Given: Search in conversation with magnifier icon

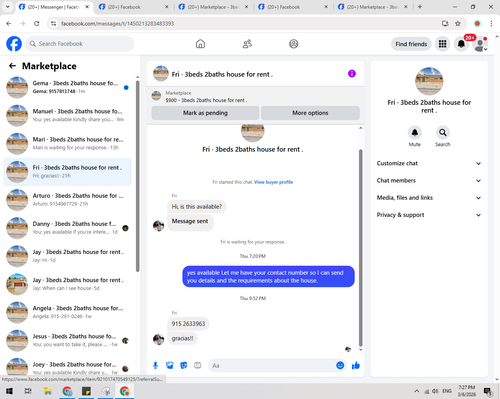Looking at the screenshot, I should [443, 133].
